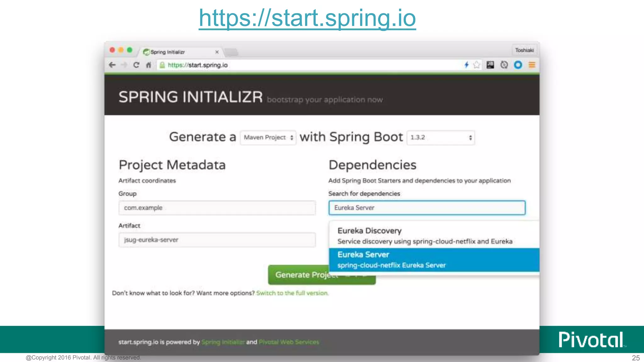Choose the Eureka Discovery suggestion
This screenshot has width=644, height=362.
pyautogui.click(x=434, y=236)
